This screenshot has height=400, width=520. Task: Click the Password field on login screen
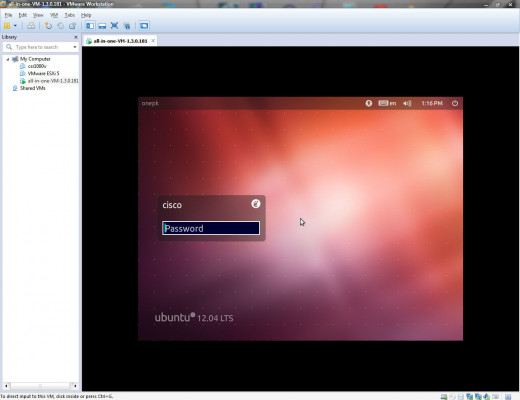[211, 228]
